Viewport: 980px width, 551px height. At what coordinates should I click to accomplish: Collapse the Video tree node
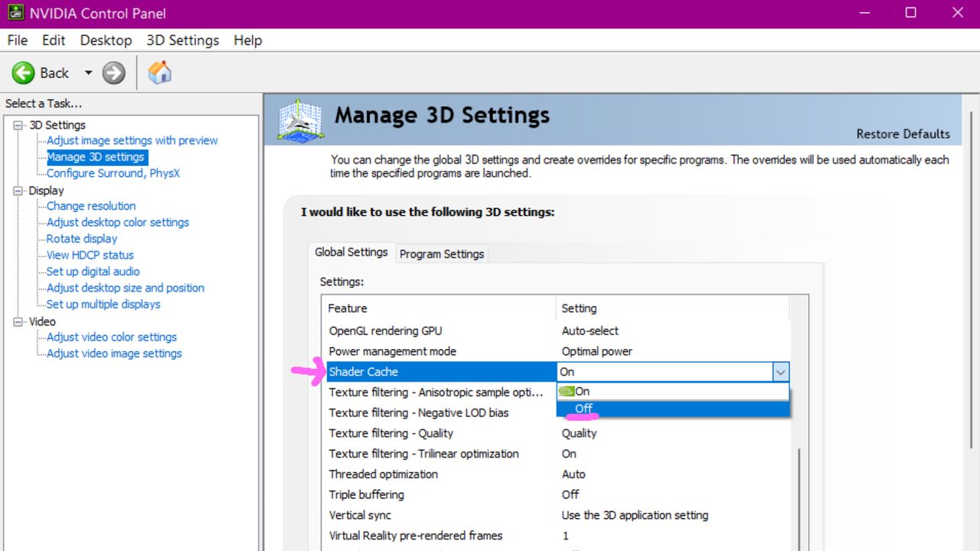click(18, 321)
